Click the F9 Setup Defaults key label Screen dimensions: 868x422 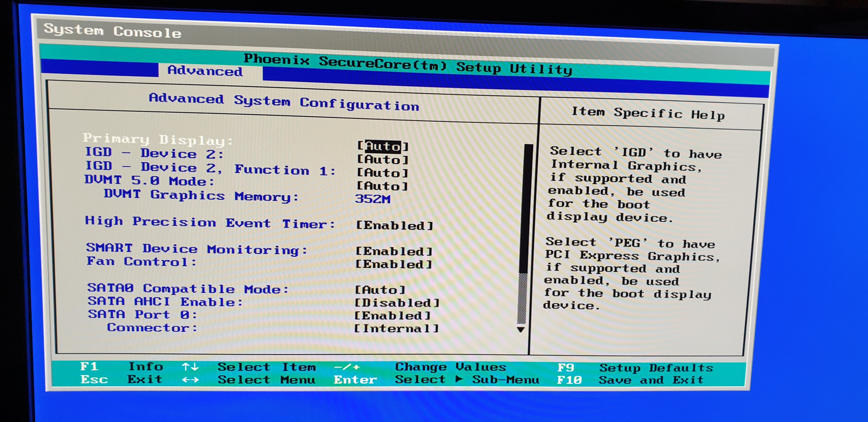pyautogui.click(x=566, y=368)
